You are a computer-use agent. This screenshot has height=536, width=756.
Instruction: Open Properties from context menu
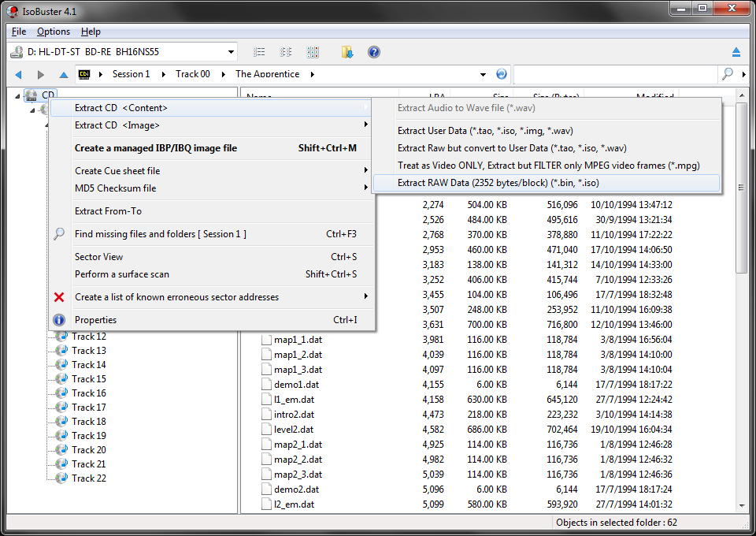tap(212, 320)
